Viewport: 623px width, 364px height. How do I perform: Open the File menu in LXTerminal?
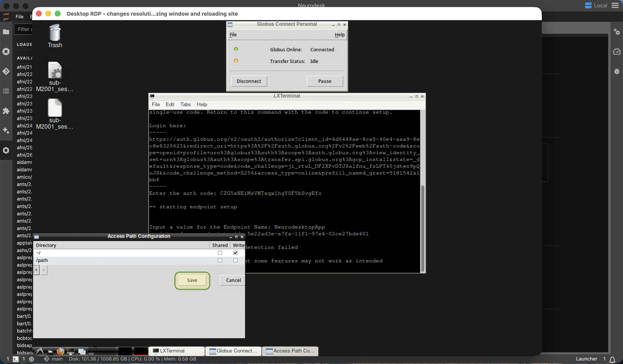156,104
